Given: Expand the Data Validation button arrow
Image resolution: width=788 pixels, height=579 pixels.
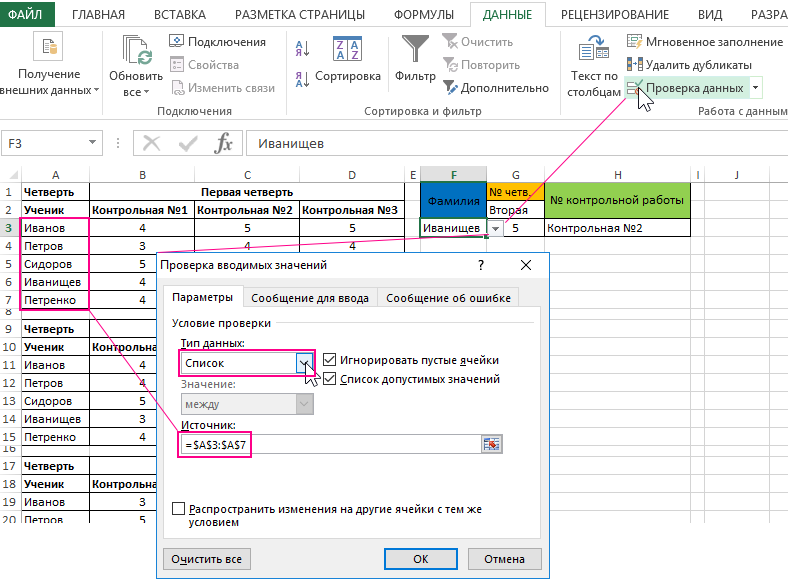Looking at the screenshot, I should 755,88.
